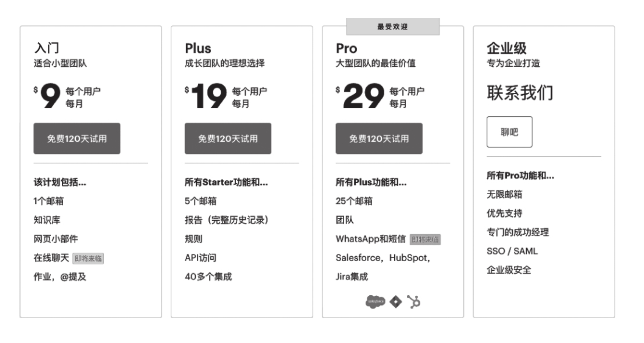Click the 即将来临 tag beside WhatsApp和短信
The height and width of the screenshot is (343, 644).
(425, 240)
